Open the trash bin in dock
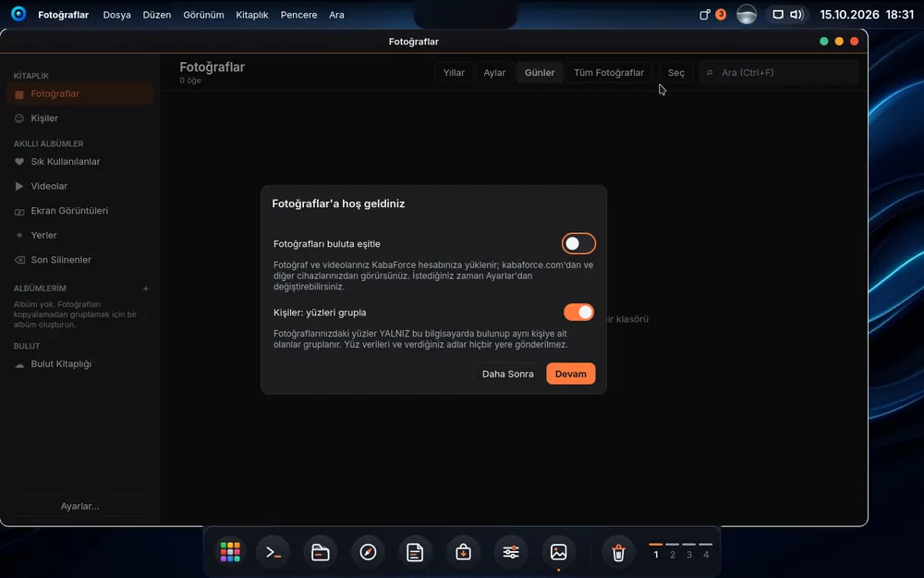 (618, 552)
